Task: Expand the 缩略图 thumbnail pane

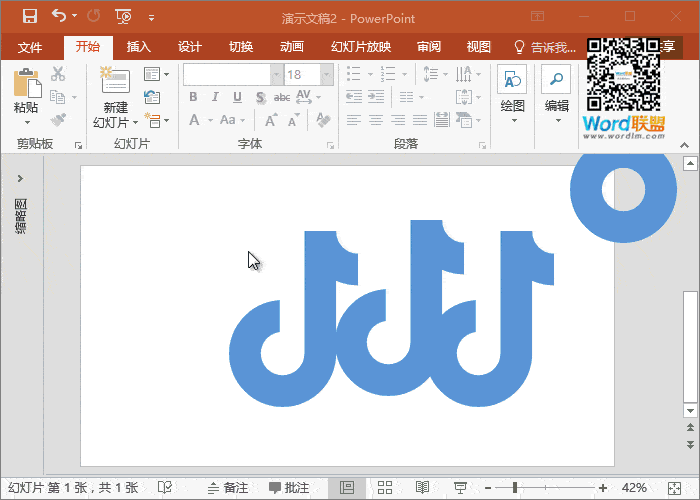Action: 20,179
